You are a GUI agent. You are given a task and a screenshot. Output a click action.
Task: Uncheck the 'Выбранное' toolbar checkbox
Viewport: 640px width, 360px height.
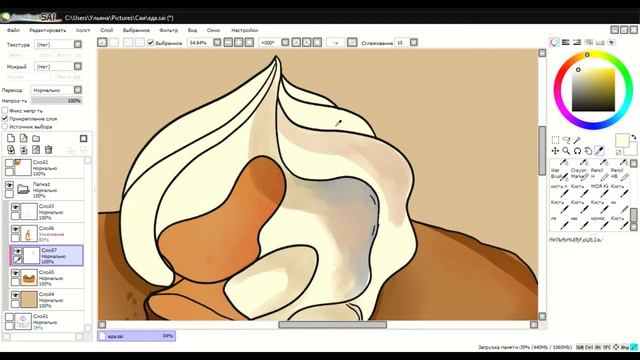[x=151, y=42]
